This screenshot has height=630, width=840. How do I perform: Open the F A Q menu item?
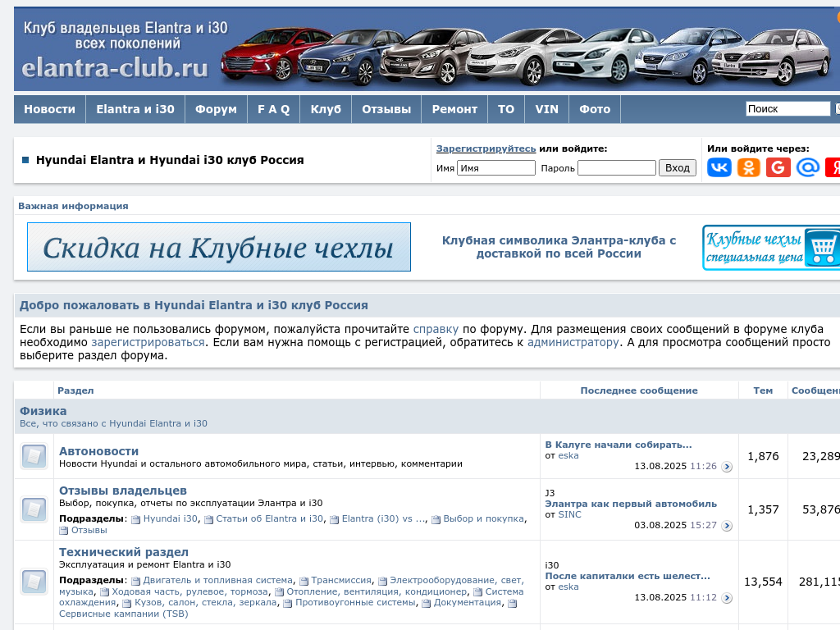click(x=273, y=109)
